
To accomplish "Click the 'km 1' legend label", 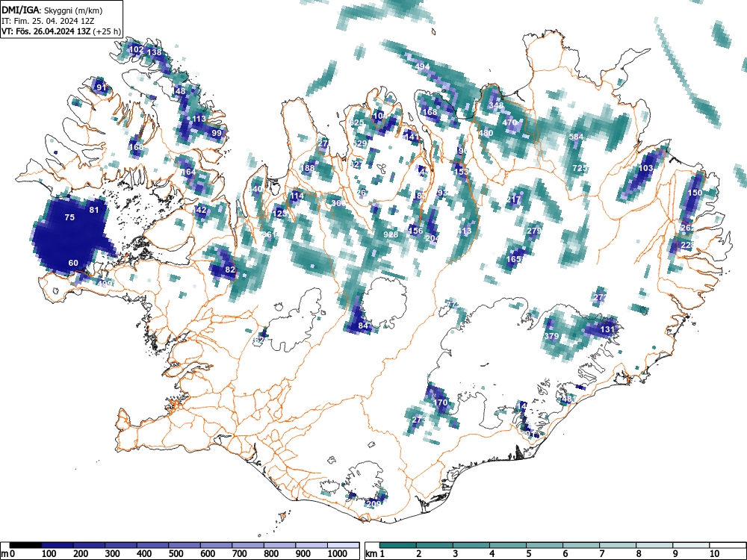I will pos(375,554).
